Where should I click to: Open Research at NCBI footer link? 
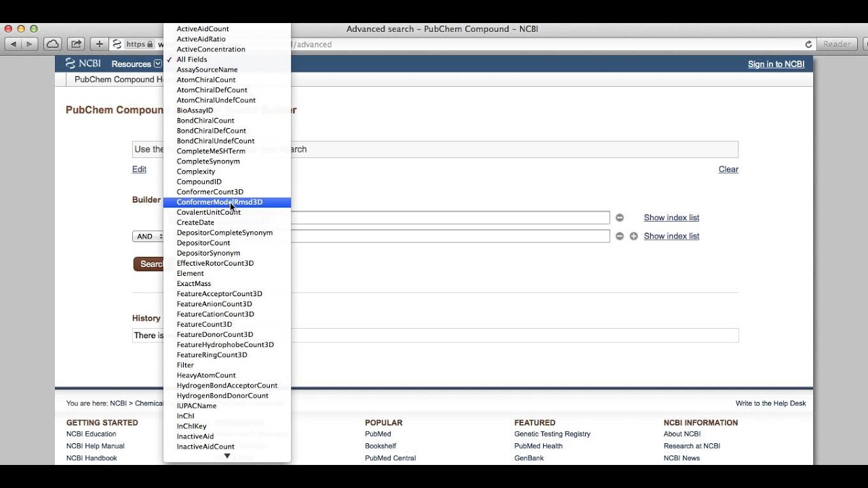tap(692, 446)
